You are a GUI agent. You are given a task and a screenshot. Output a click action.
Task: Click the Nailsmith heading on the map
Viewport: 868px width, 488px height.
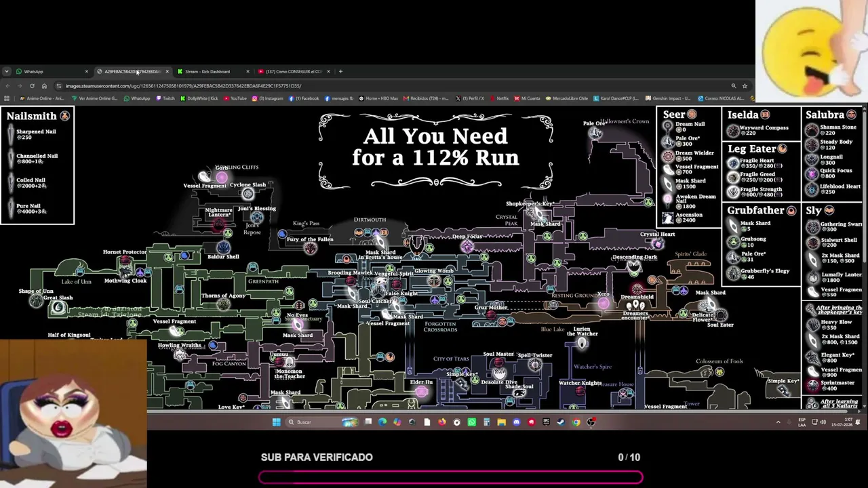click(x=31, y=116)
